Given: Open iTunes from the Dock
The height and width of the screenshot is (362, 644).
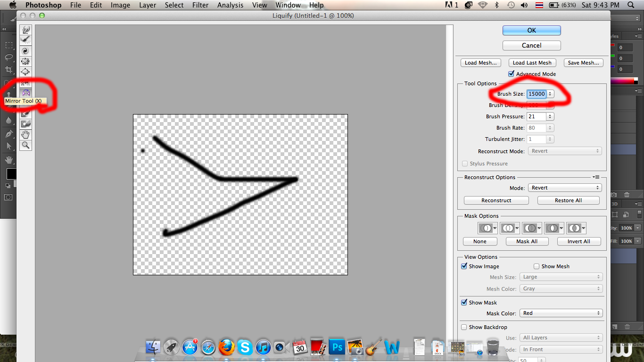Looking at the screenshot, I should point(263,347).
